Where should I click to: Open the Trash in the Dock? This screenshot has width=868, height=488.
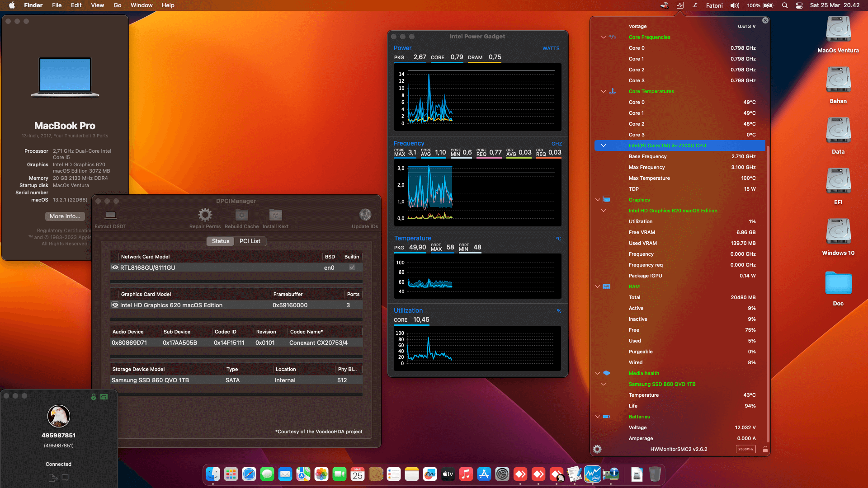[x=655, y=474]
